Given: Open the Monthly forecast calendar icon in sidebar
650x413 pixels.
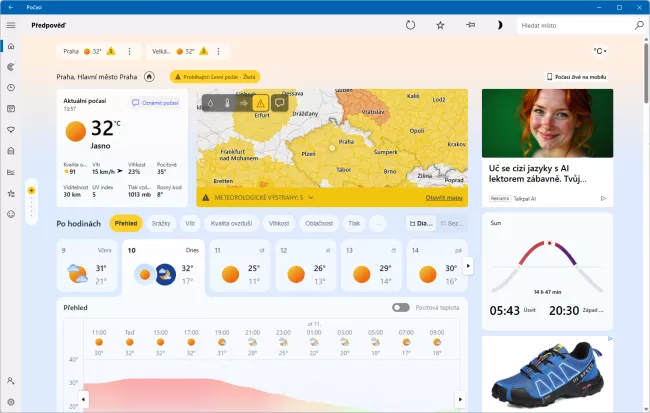Looking at the screenshot, I should click(11, 109).
